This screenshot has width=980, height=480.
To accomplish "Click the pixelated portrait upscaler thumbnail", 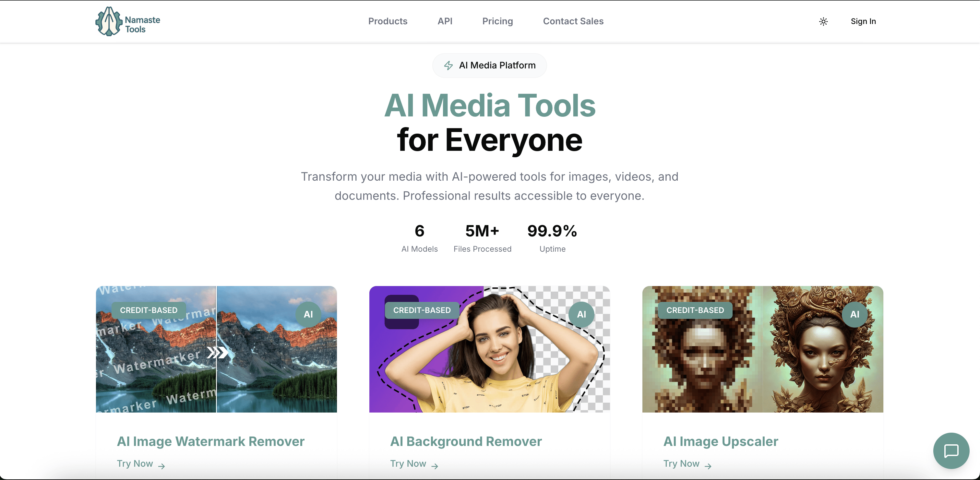I will click(762, 349).
